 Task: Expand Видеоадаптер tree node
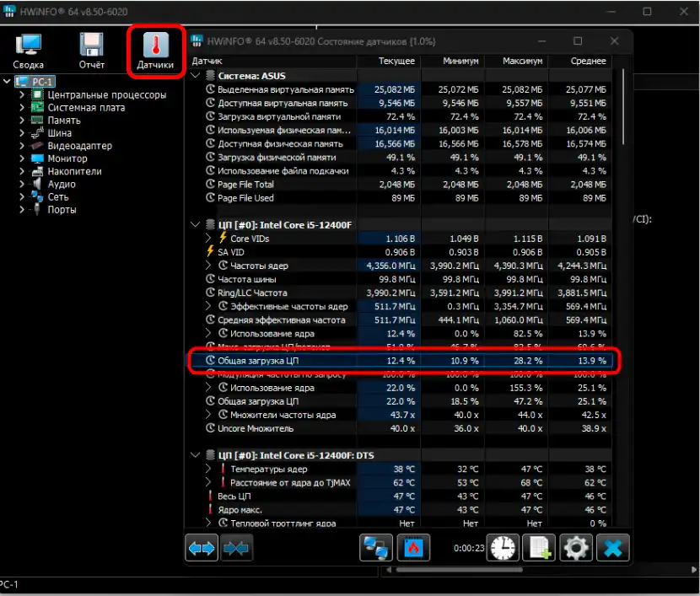[21, 146]
